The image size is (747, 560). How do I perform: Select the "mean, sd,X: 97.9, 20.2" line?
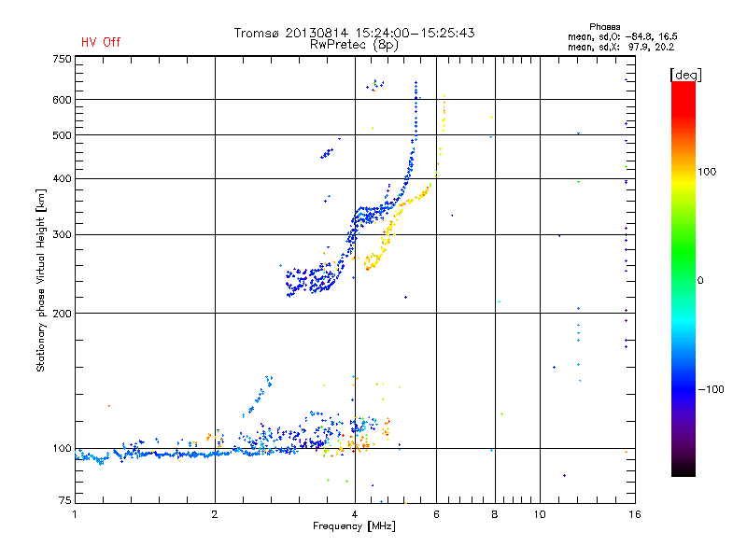(620, 47)
